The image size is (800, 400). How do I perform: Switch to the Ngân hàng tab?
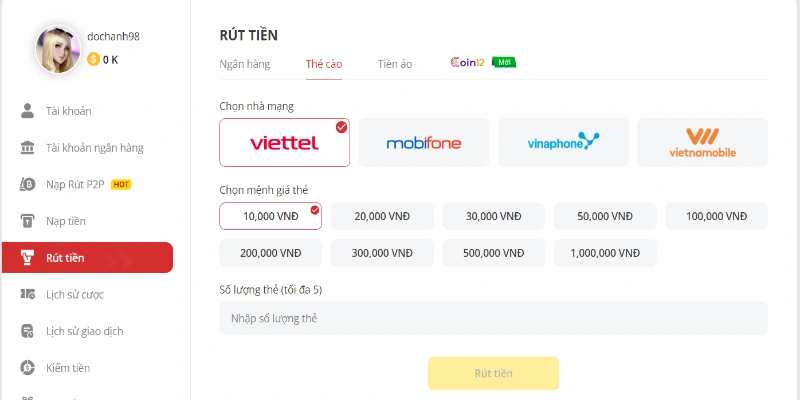pos(245,64)
